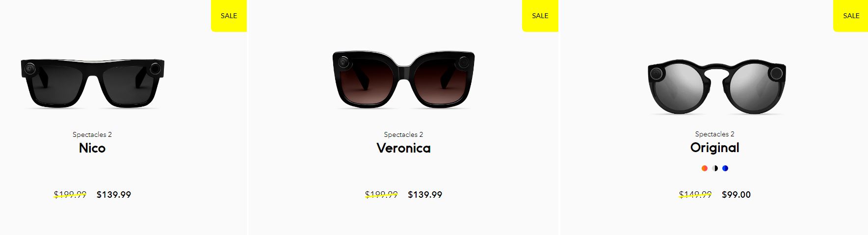Open the Nico sunglasses product image

coord(92,82)
